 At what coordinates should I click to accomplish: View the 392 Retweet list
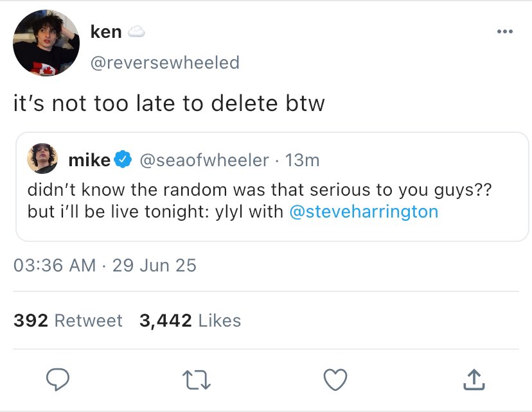pos(68,320)
